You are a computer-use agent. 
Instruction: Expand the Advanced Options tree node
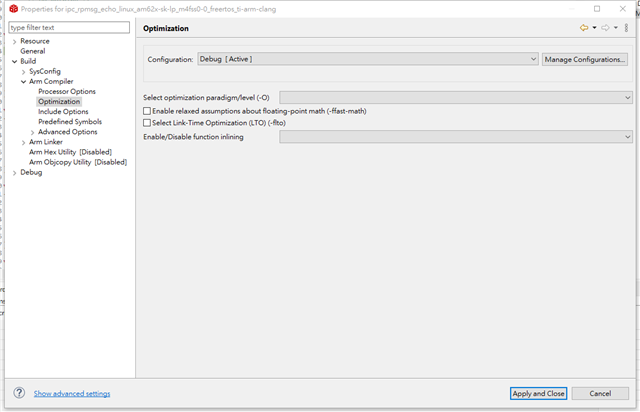[32, 132]
